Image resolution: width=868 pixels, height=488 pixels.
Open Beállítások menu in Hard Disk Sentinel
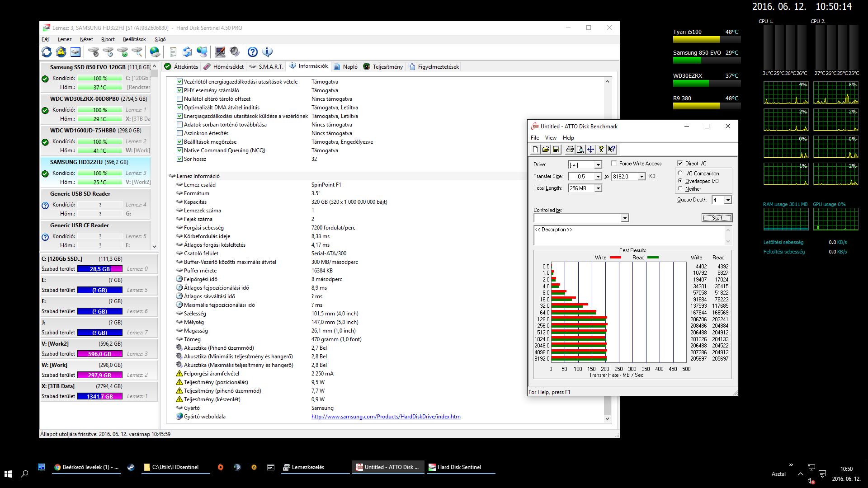(x=134, y=39)
